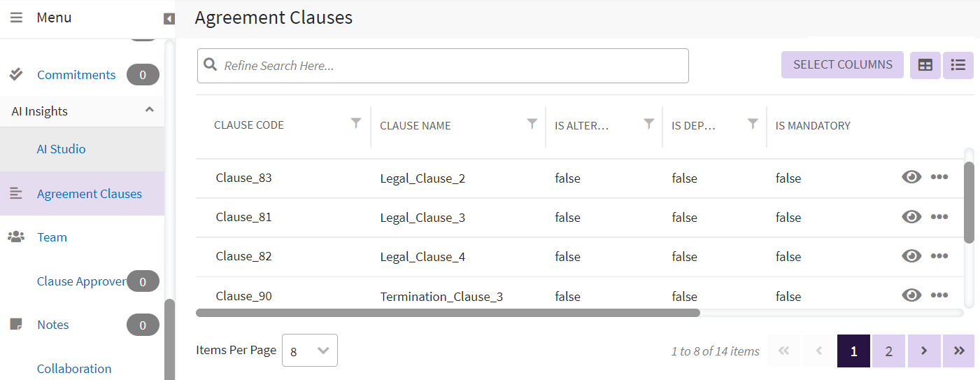This screenshot has width=980, height=380.
Task: Collapse the sidebar with the arrow icon
Action: (169, 19)
